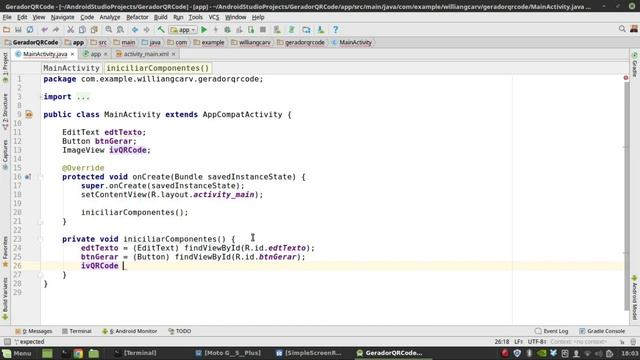This screenshot has height=360, width=640.
Task: Open the Terminal tool window
Action: tap(76, 331)
